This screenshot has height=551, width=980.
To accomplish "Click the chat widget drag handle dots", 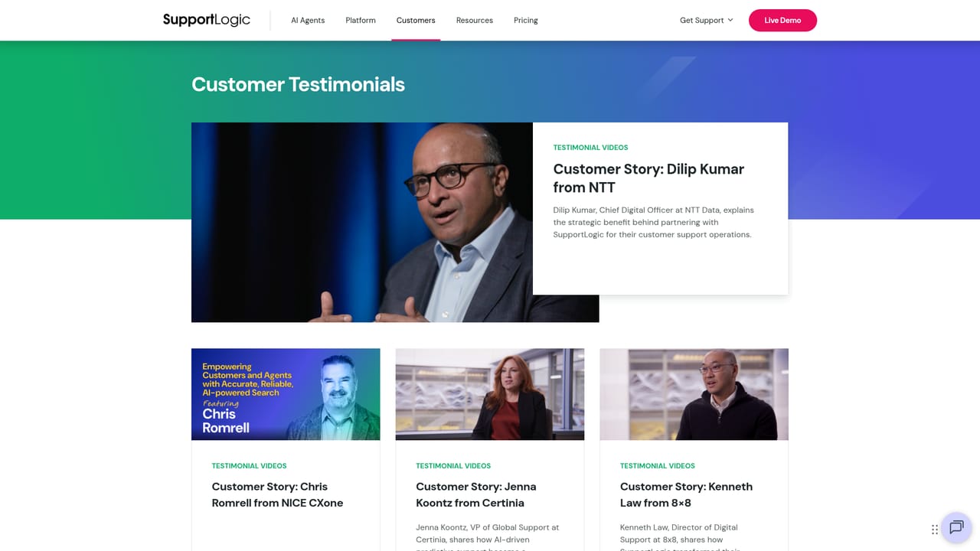I will (x=935, y=530).
